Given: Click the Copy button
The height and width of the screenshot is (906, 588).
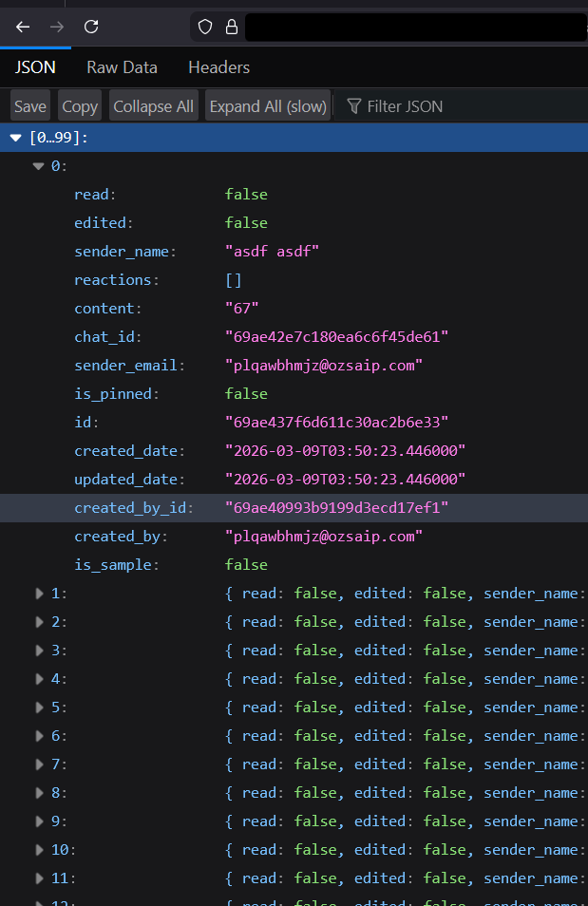Looking at the screenshot, I should (x=80, y=106).
